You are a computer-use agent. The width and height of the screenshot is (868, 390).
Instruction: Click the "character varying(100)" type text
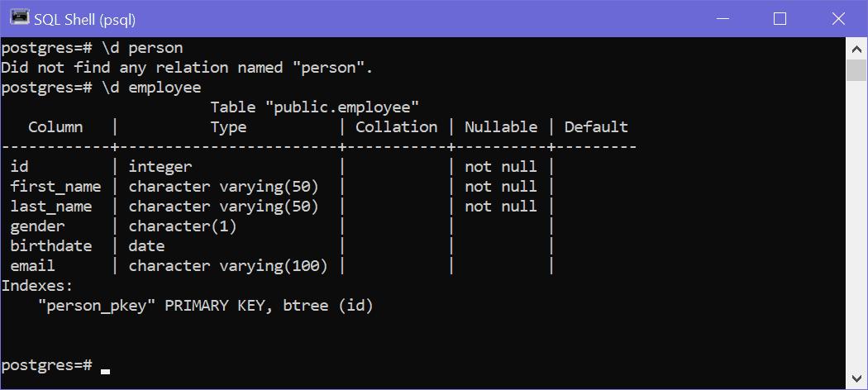coord(228,266)
